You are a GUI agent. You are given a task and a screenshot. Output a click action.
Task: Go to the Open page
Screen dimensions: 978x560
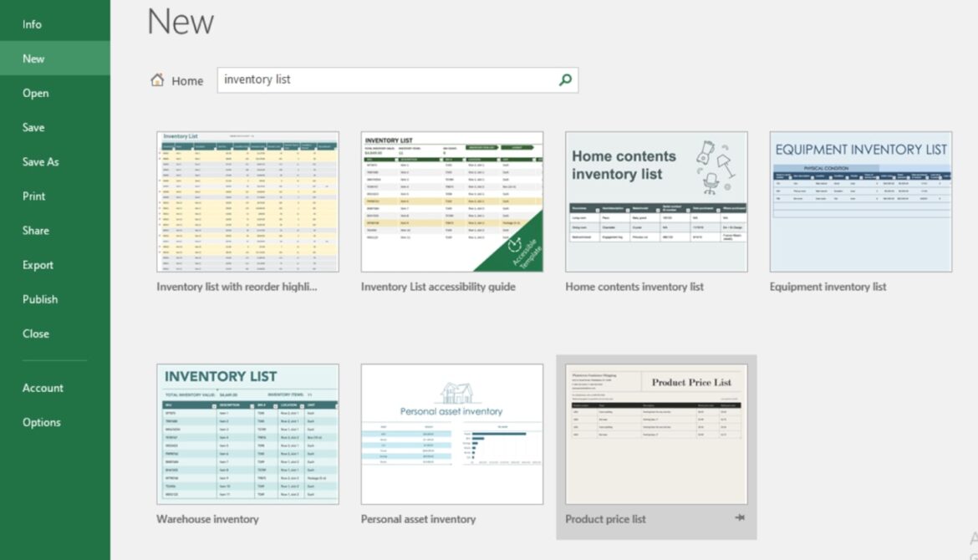[x=34, y=93]
